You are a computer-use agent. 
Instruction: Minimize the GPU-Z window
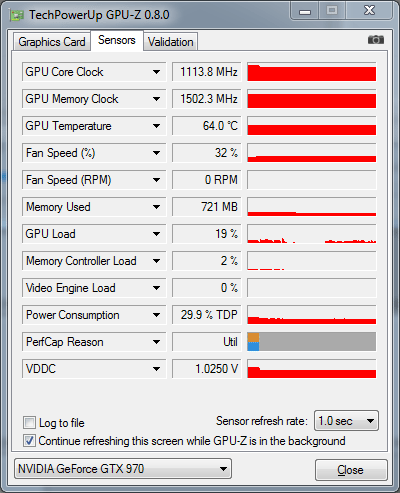pyautogui.click(x=305, y=11)
